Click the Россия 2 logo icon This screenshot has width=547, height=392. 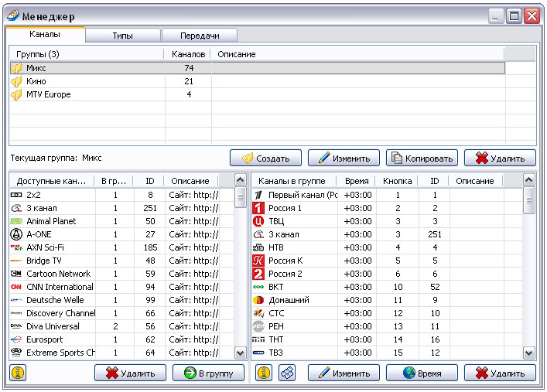click(x=258, y=274)
